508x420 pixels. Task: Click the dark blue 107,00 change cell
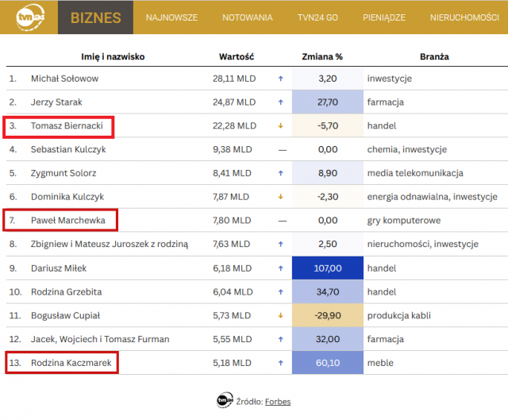[x=328, y=268]
